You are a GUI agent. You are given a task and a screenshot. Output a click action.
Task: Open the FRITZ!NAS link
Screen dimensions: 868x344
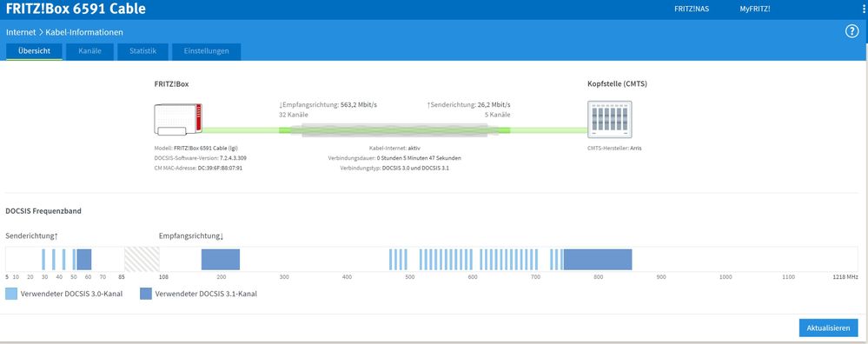pos(692,9)
